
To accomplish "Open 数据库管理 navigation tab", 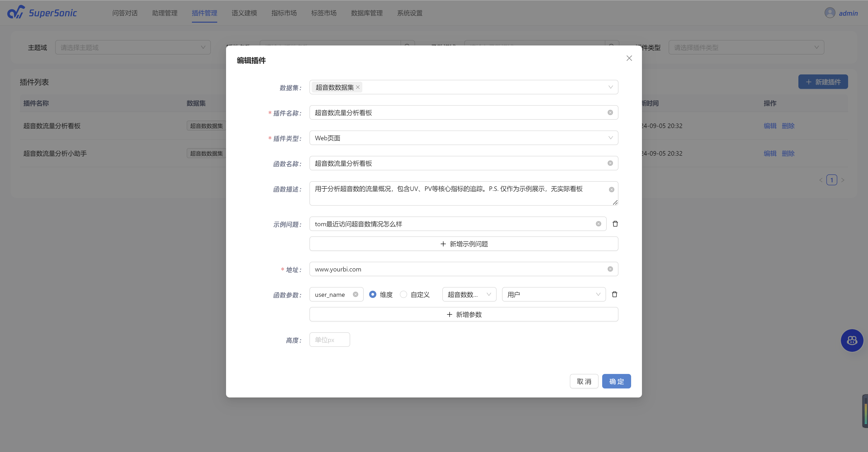I will 367,13.
